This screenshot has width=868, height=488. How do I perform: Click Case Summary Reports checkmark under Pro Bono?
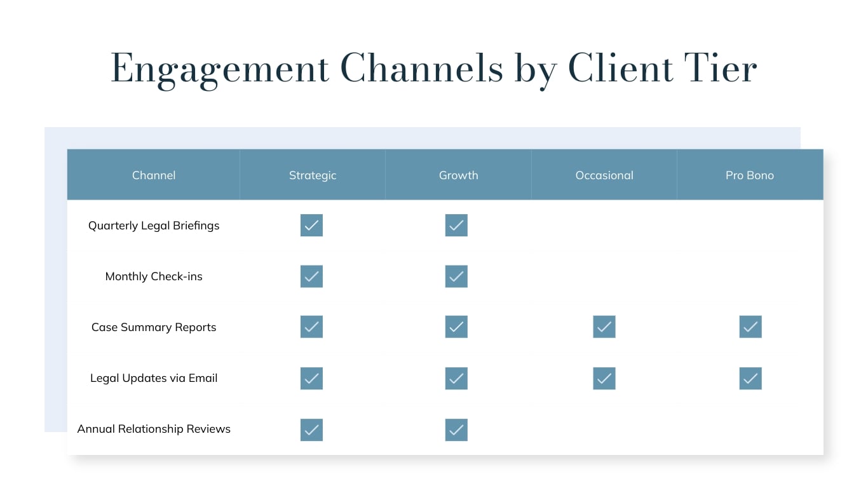[750, 327]
